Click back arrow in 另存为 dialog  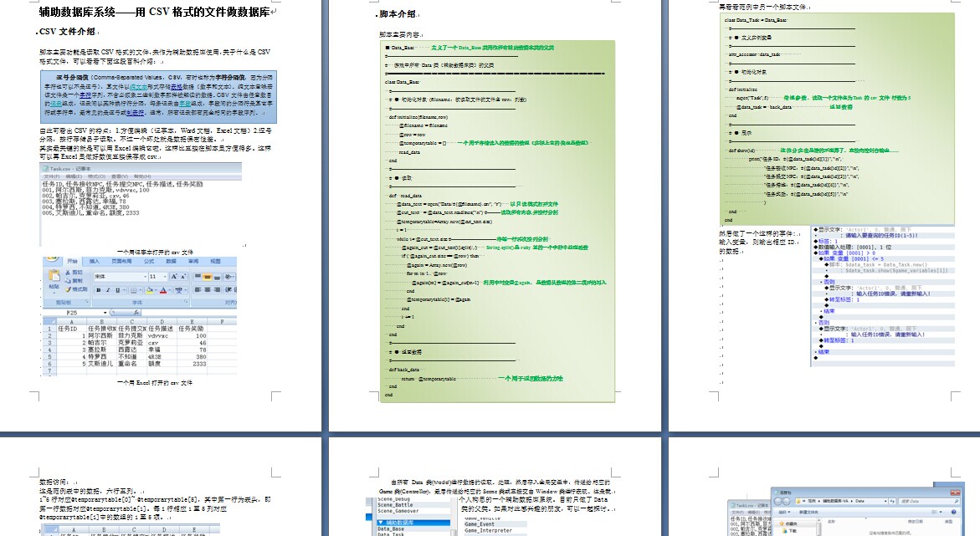[x=777, y=502]
